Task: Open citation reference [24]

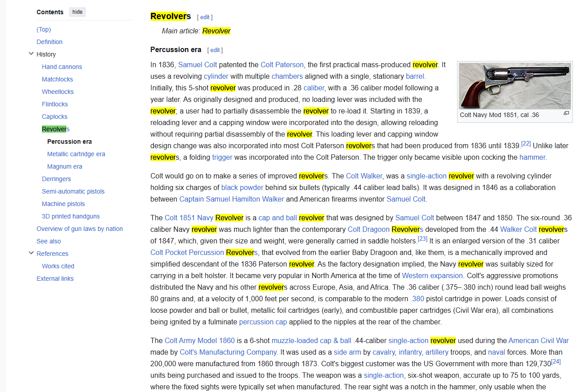Action: (556, 361)
